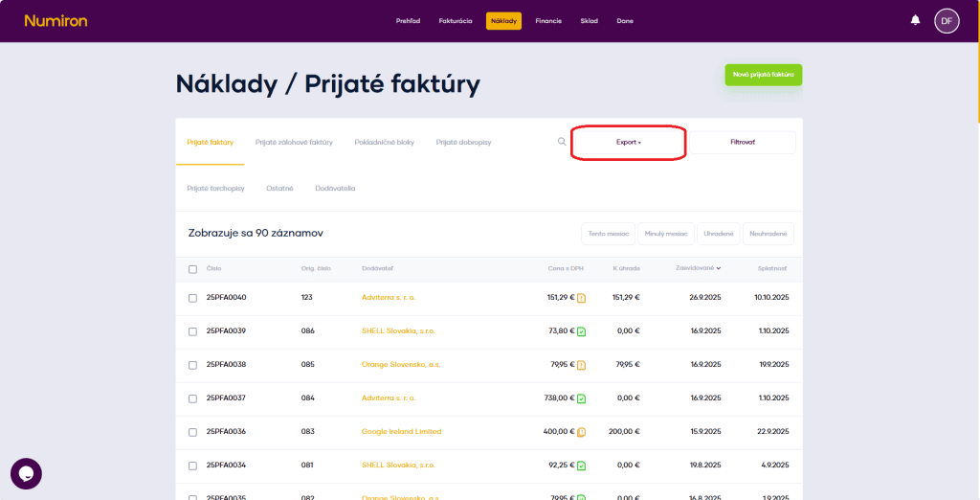Screen dimensions: 980x500
Task: Click partial payment icon for invoice 25PFA0036
Action: click(x=582, y=432)
